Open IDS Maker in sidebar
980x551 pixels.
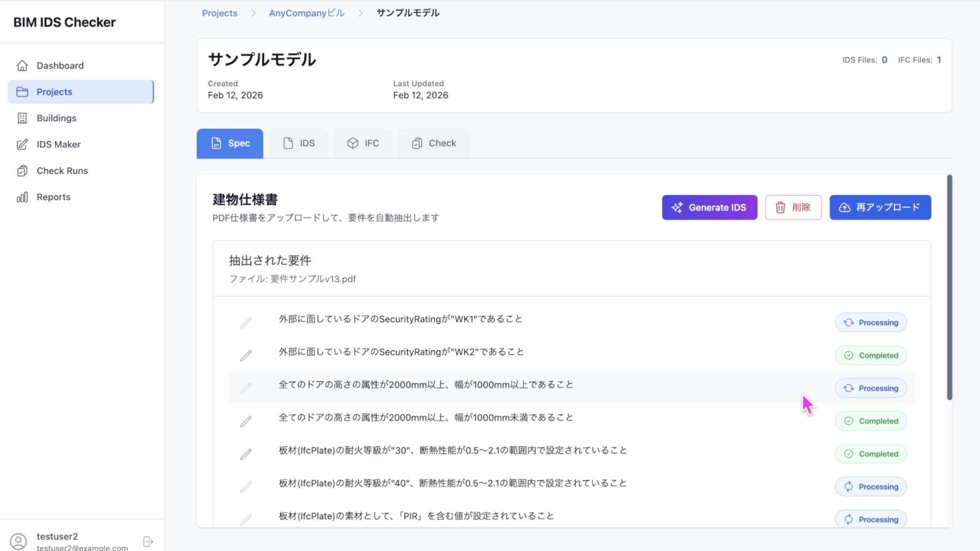(81, 144)
